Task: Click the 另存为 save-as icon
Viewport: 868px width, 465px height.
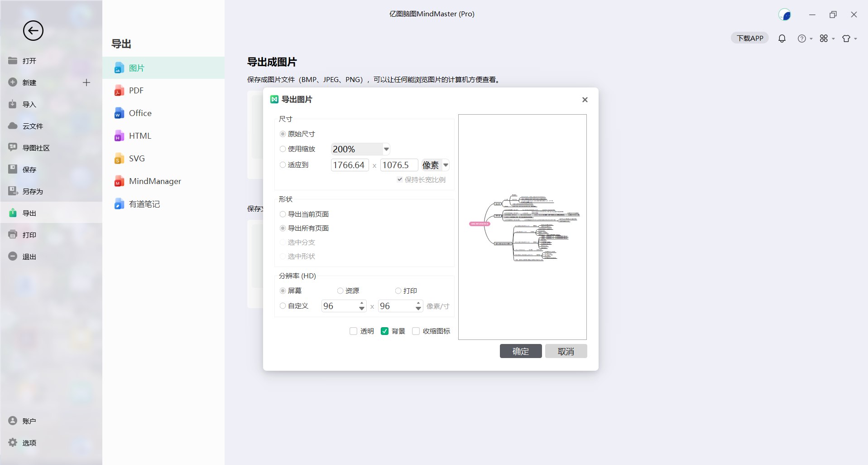Action: [x=13, y=191]
